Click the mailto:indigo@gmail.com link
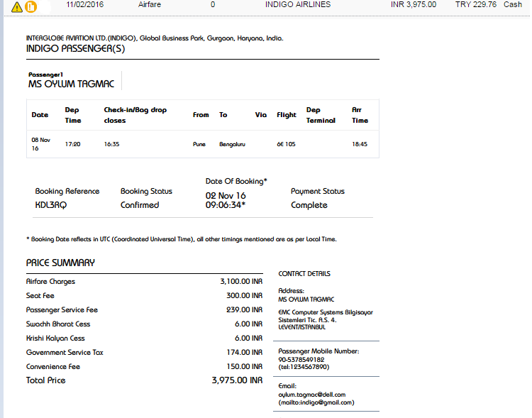 coord(316,402)
